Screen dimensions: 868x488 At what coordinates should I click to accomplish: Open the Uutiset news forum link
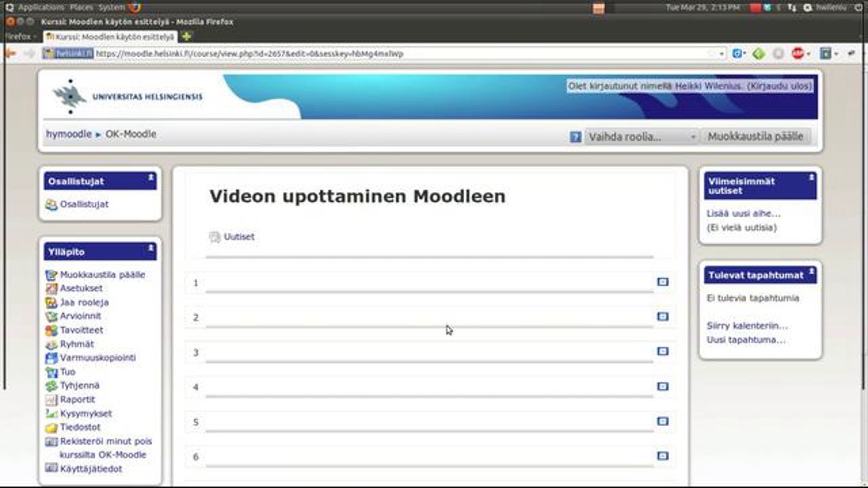click(x=239, y=237)
